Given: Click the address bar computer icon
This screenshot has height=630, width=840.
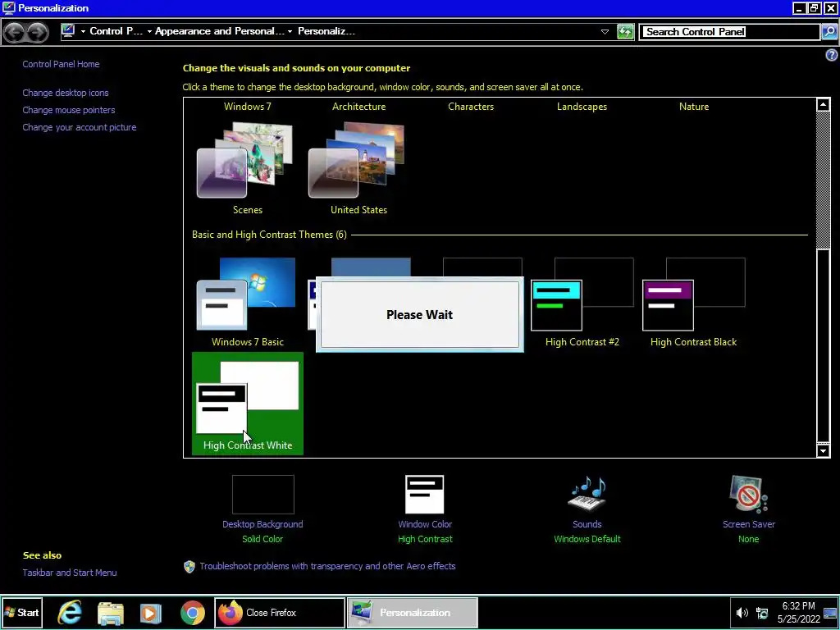Looking at the screenshot, I should pos(68,31).
